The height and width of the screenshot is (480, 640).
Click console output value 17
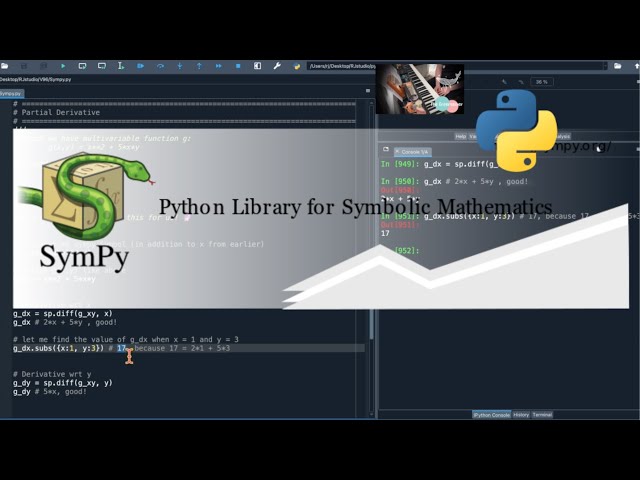pos(385,233)
